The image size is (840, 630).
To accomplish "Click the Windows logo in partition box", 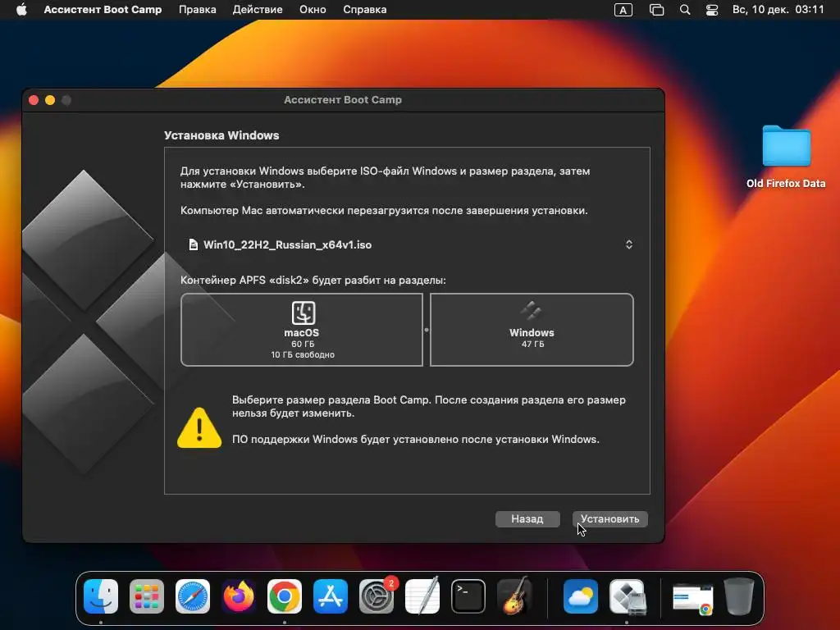I will 532,311.
